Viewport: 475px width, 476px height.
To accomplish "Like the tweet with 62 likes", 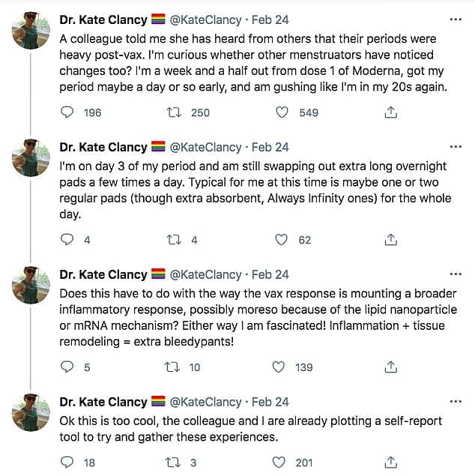I will pyautogui.click(x=282, y=240).
